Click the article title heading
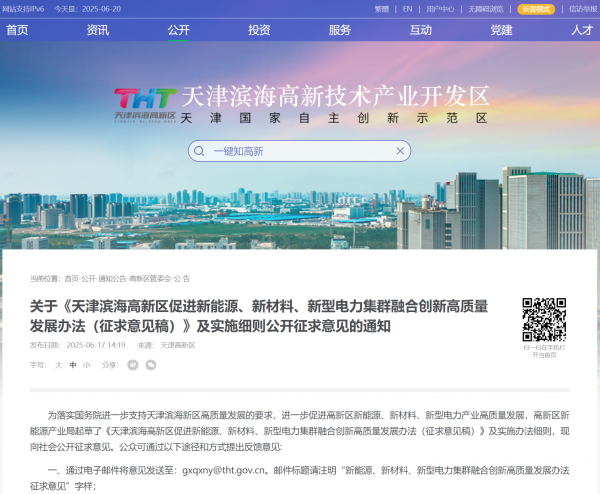Viewport: 600px width, 494px height. click(x=259, y=316)
